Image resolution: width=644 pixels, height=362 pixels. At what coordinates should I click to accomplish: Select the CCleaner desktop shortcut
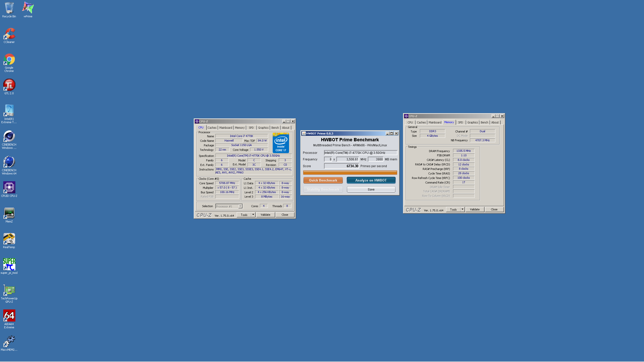(9, 36)
